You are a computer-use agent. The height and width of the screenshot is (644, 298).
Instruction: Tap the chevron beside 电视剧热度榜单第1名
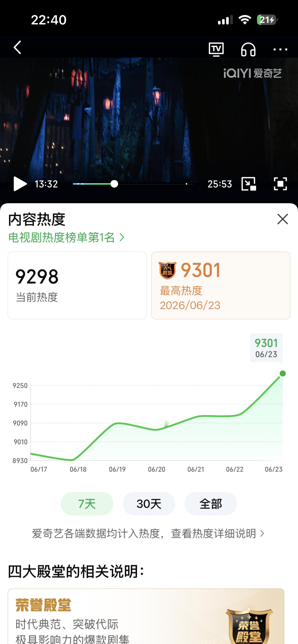[x=122, y=238]
